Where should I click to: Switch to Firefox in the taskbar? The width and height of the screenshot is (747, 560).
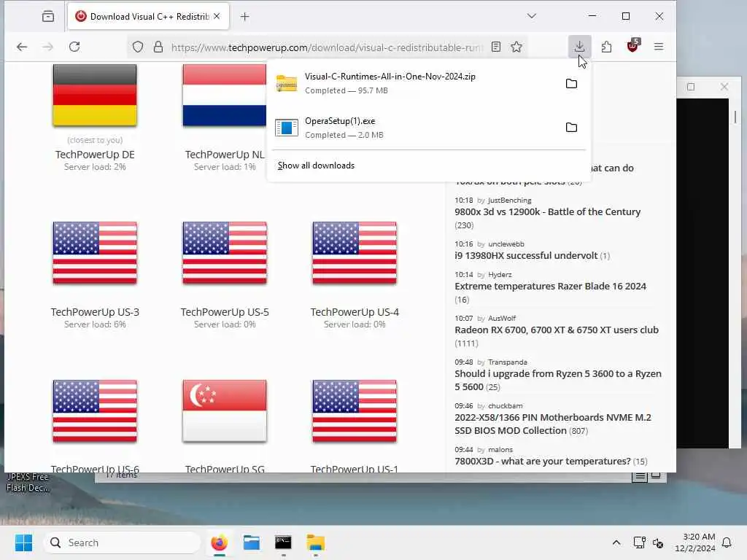point(219,542)
